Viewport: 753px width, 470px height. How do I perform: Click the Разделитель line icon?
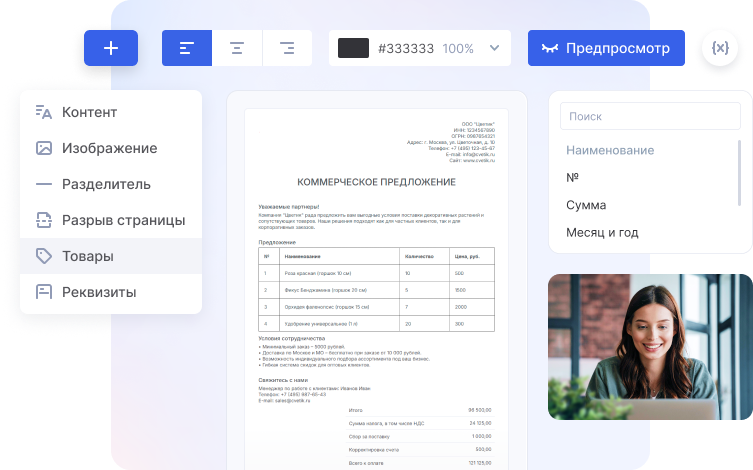44,184
